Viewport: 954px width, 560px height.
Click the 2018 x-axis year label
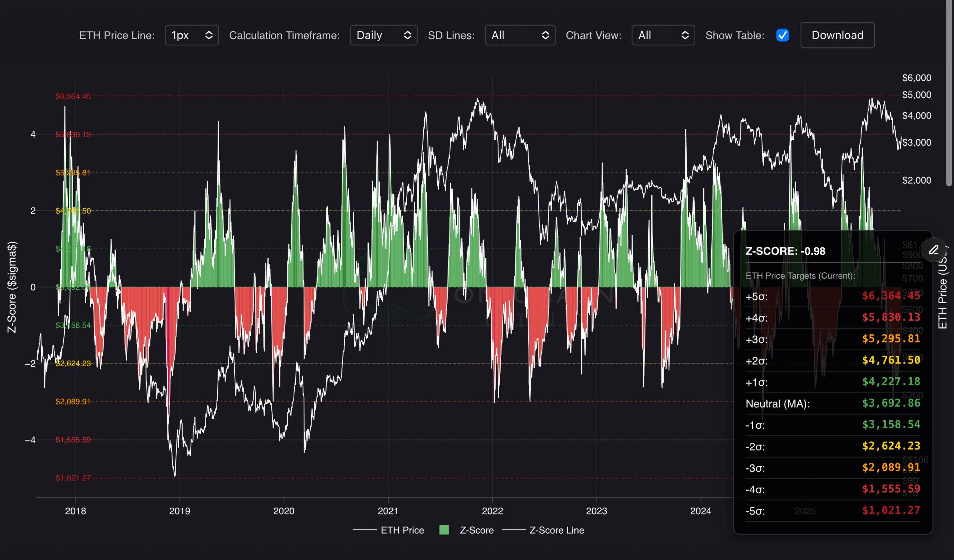click(75, 511)
